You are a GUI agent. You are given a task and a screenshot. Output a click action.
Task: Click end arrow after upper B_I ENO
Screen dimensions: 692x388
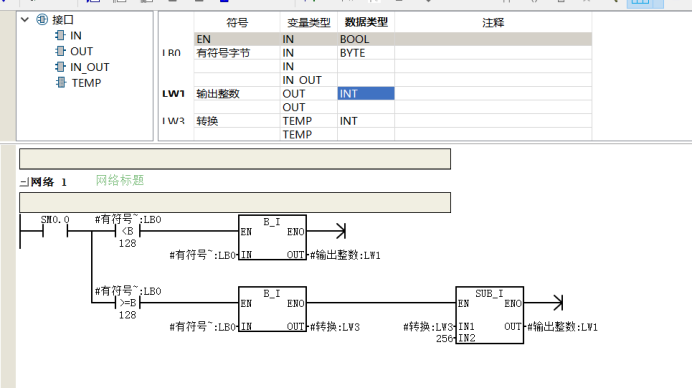(x=340, y=231)
